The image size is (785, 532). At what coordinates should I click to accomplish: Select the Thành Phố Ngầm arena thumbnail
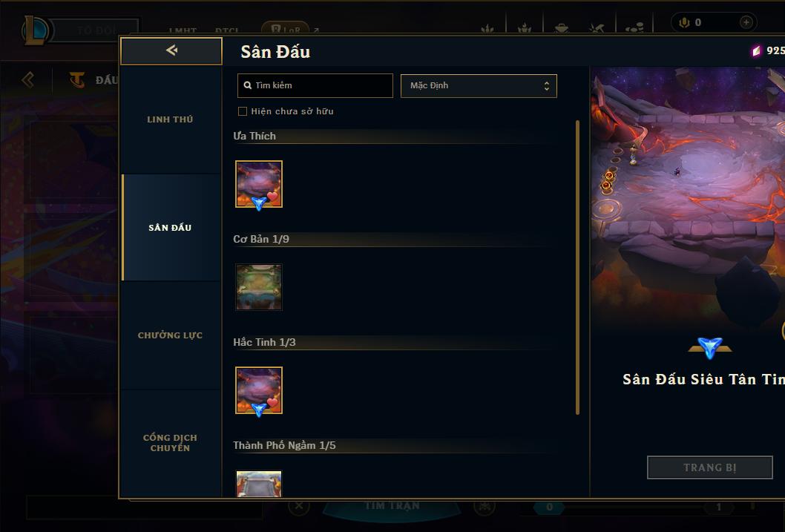tap(259, 484)
